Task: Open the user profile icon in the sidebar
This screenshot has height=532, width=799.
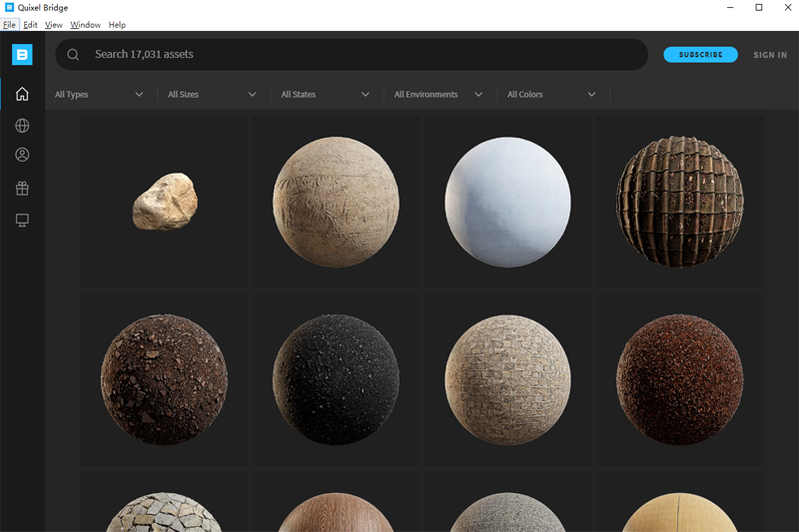Action: pyautogui.click(x=22, y=155)
